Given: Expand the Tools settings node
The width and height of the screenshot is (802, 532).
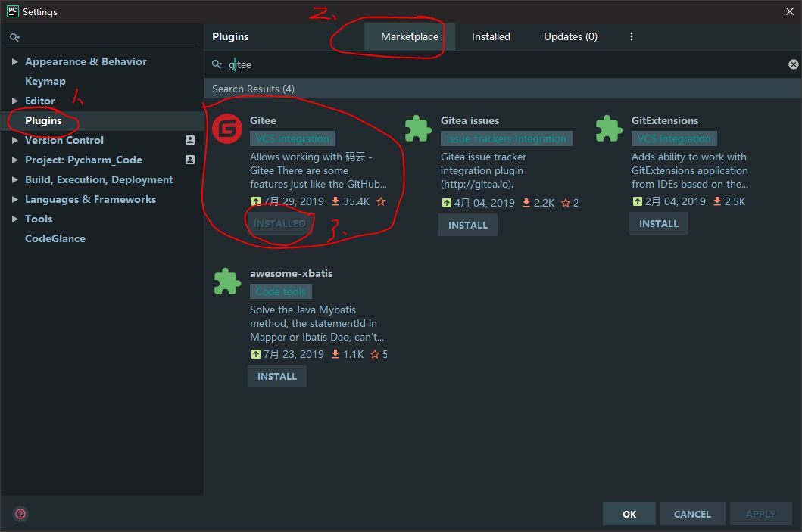Looking at the screenshot, I should click(x=15, y=219).
